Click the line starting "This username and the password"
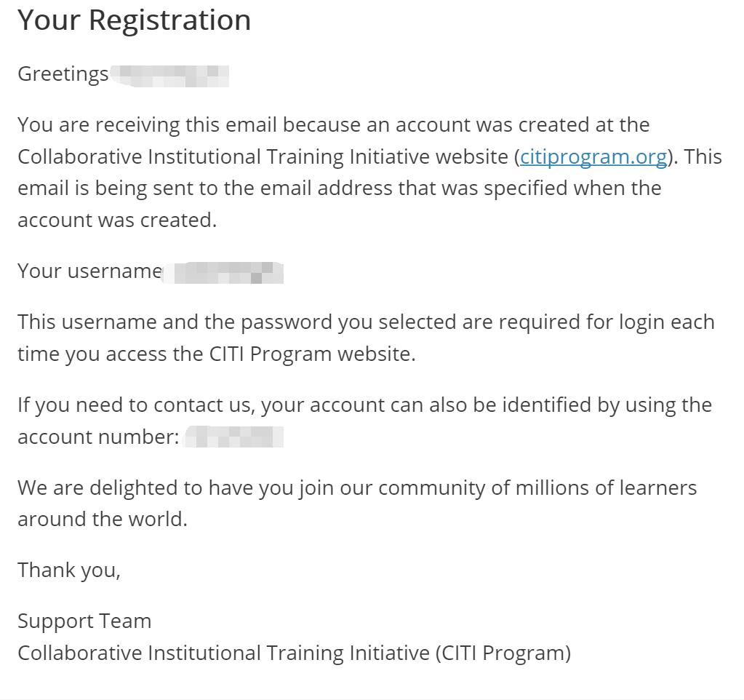The image size is (744, 700). point(367,322)
